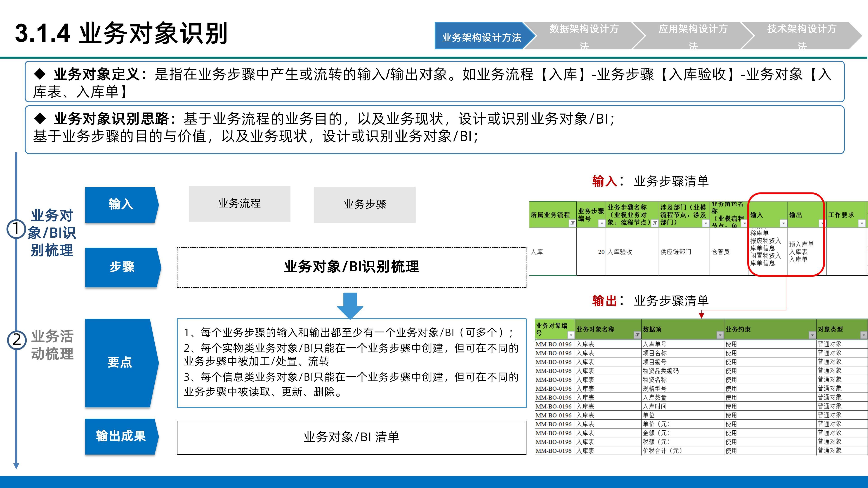Select the gray 业务步骤 box
Viewport: 868px width, 488px height.
point(365,204)
